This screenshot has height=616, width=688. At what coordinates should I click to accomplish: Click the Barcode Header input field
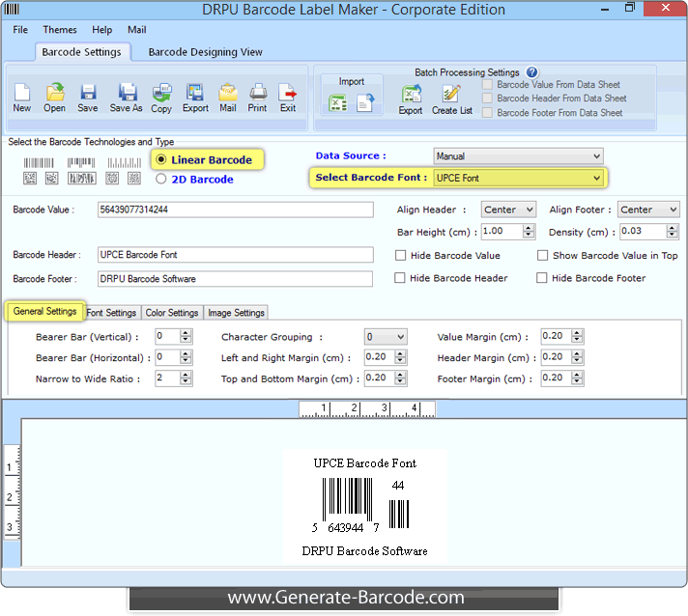235,255
